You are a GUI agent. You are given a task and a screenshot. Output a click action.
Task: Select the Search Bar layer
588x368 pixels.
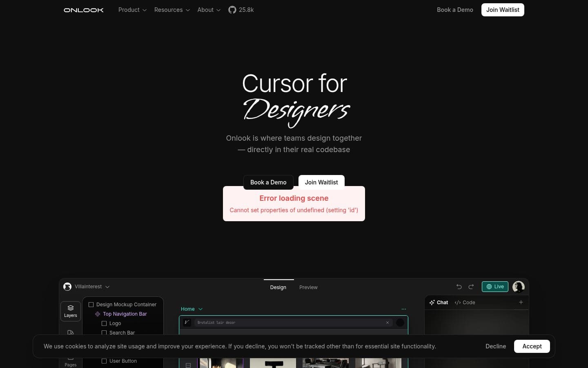122,333
